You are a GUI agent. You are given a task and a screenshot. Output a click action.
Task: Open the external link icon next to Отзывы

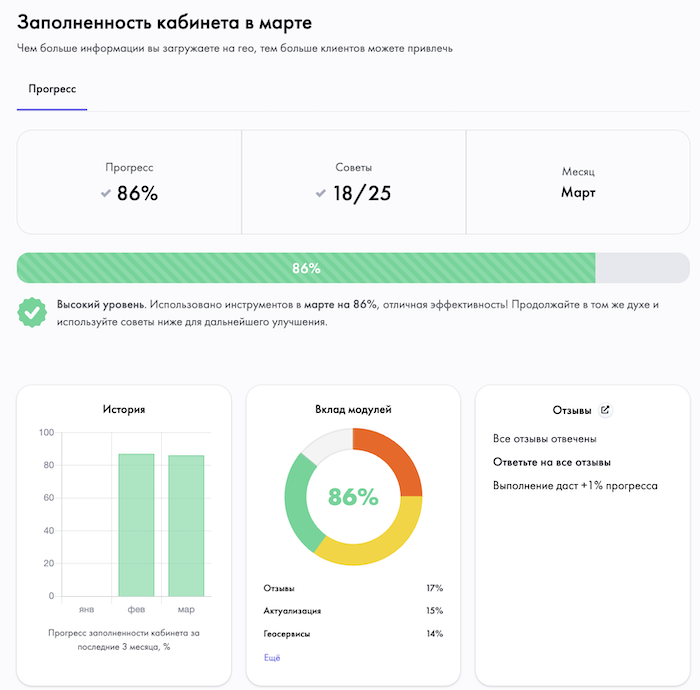point(604,410)
